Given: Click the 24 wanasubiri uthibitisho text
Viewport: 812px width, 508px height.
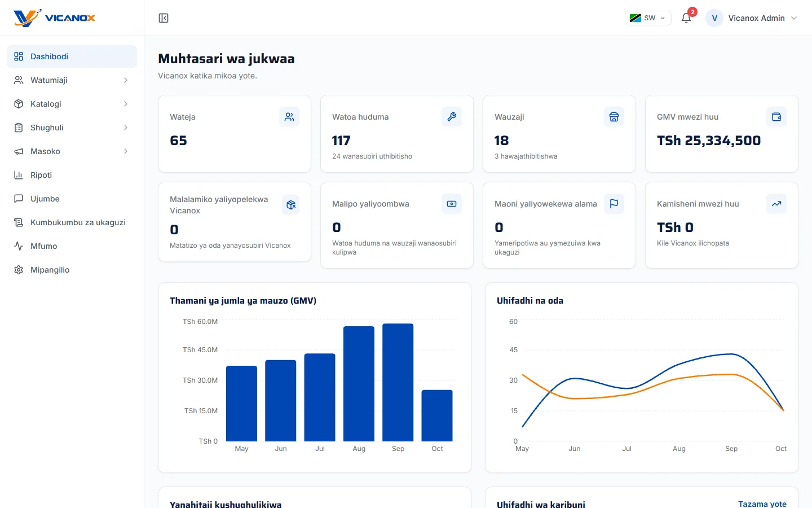Looking at the screenshot, I should [372, 156].
